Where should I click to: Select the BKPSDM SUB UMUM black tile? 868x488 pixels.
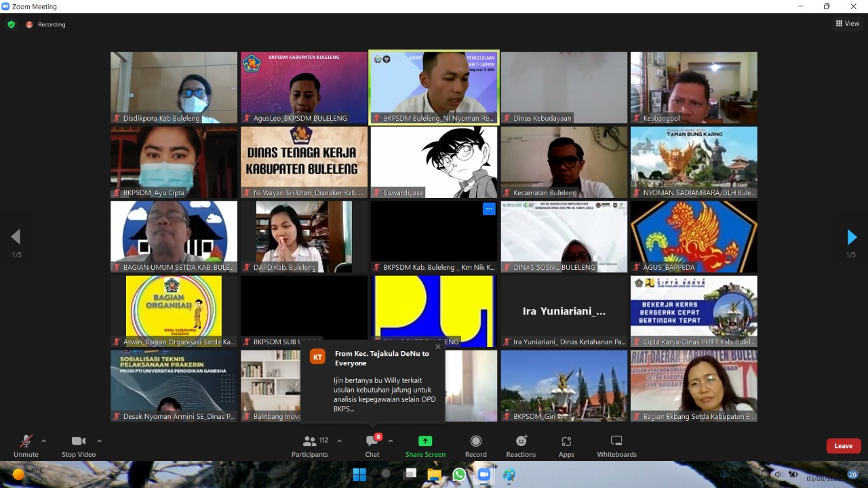304,312
